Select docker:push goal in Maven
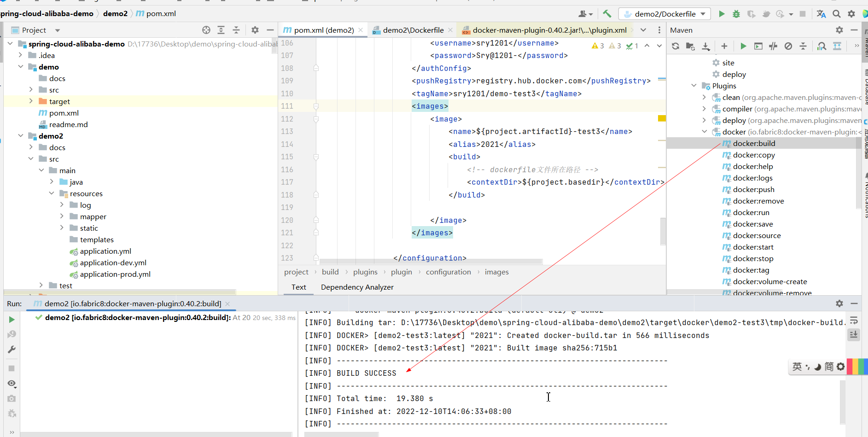Viewport: 868px width, 437px height. (753, 190)
